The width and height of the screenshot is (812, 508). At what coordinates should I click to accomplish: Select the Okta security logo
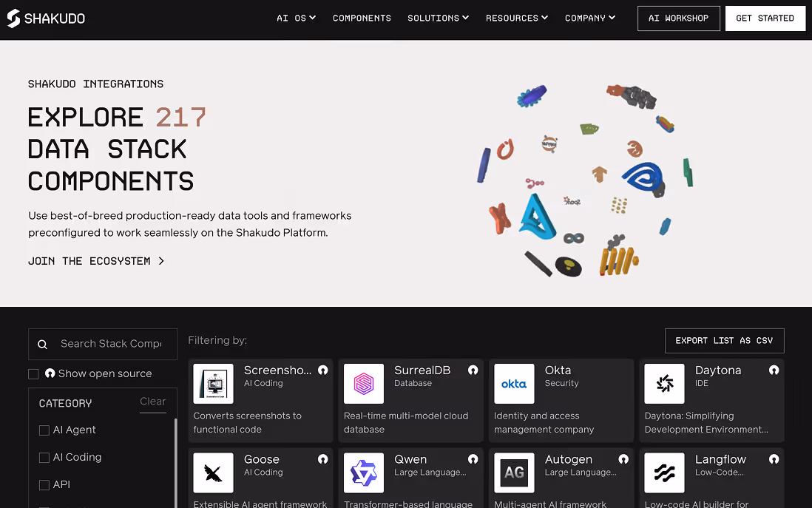[x=514, y=383]
